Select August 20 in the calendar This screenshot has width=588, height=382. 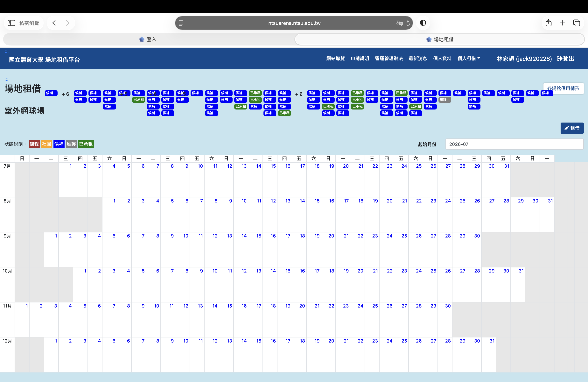pyautogui.click(x=390, y=201)
